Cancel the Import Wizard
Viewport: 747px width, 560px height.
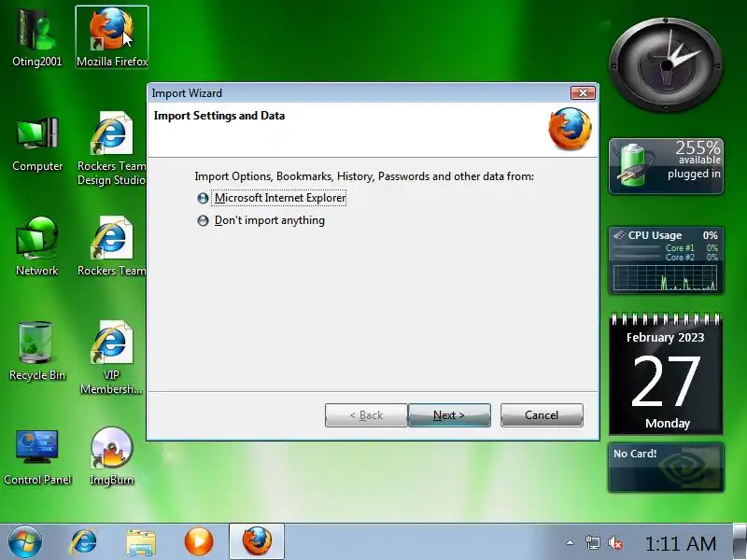pyautogui.click(x=542, y=415)
